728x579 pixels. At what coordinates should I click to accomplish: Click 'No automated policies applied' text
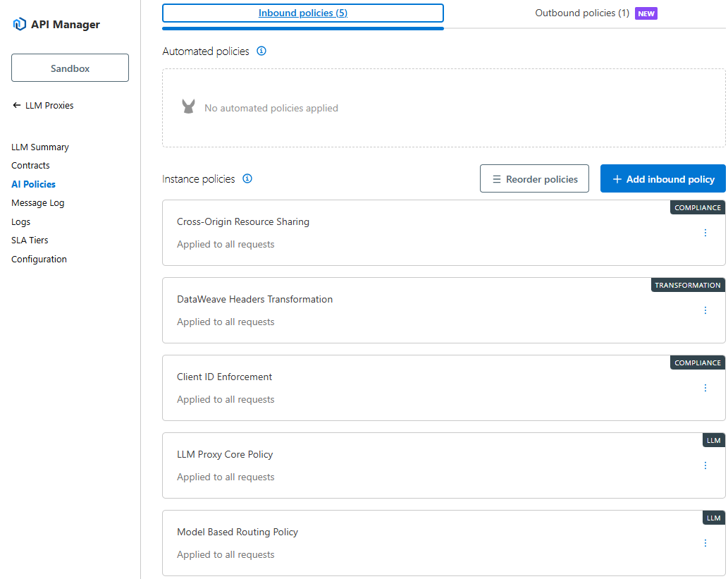pyautogui.click(x=271, y=109)
